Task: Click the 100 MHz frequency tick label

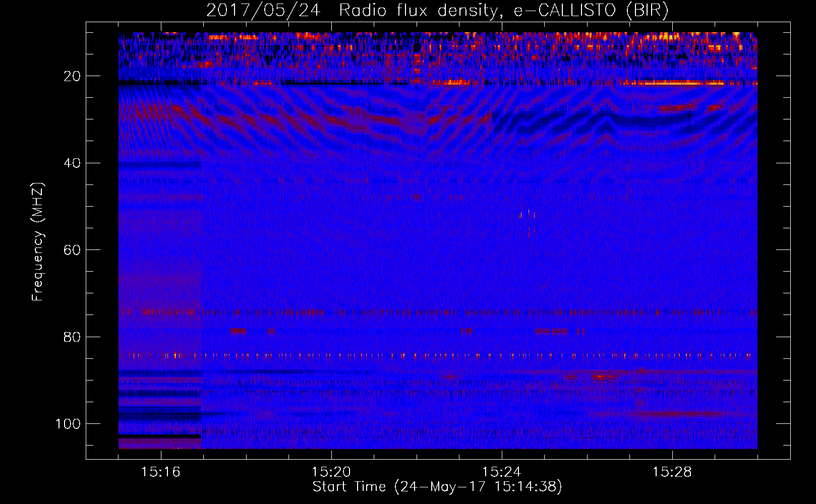Action: click(68, 424)
